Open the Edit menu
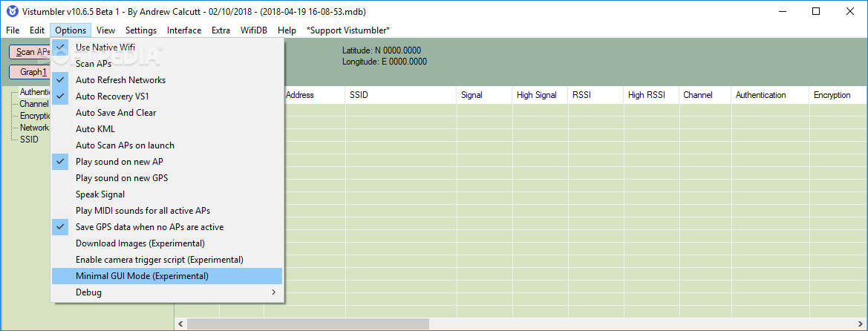Image resolution: width=868 pixels, height=331 pixels. 37,30
